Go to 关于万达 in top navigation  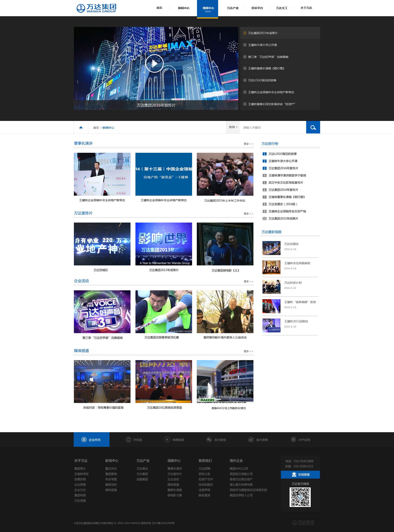[306, 8]
